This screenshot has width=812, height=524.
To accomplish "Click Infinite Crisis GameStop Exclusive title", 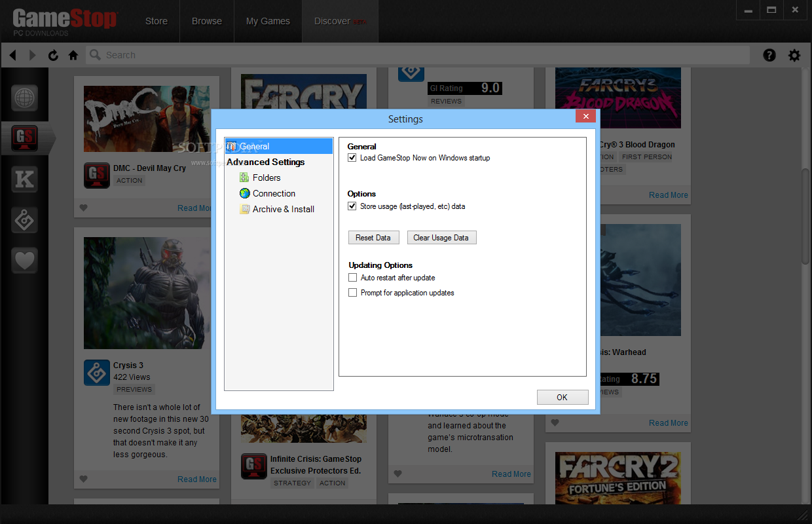I will [316, 465].
